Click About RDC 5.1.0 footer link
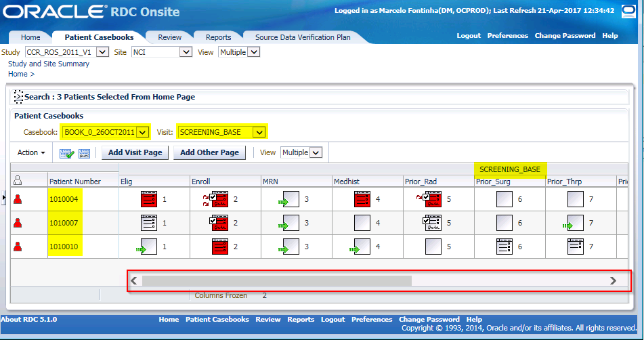The image size is (644, 340). point(28,319)
